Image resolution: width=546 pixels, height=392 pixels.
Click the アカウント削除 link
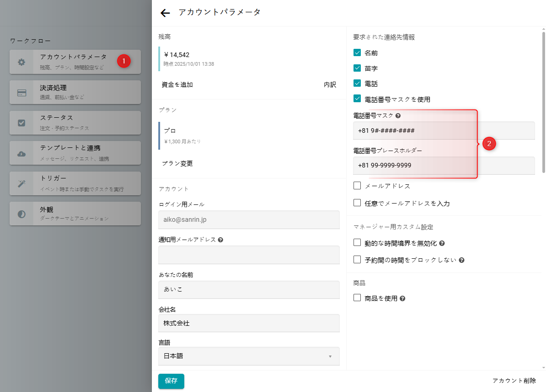tap(514, 381)
